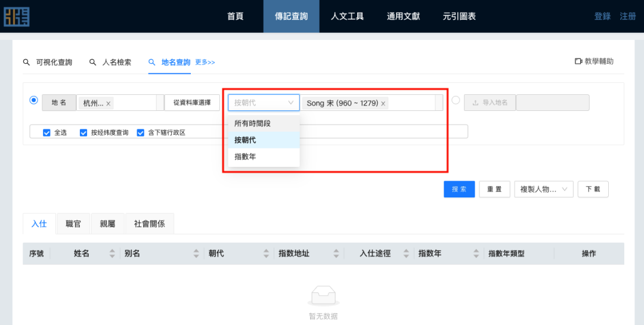This screenshot has height=325, width=644.
Task: Sort the 姓名 column
Action: tap(112, 253)
